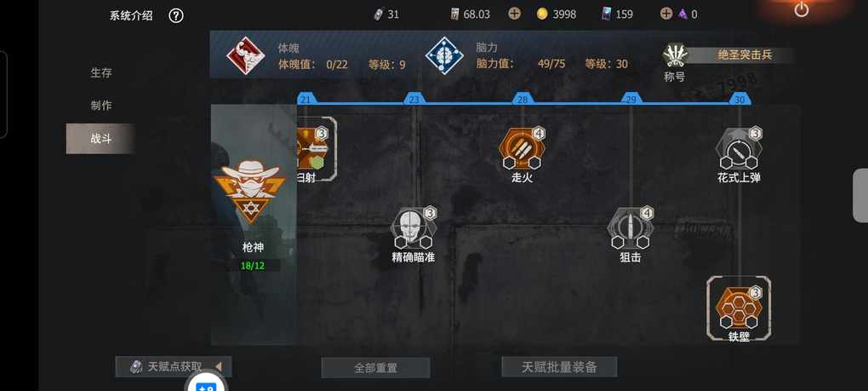Tap the 脑力 blue brain icon

pyautogui.click(x=444, y=55)
